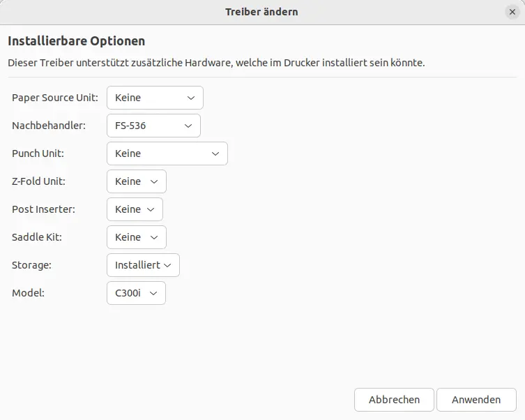
Task: Click the "Z-Fold Unit:" label
Action: pyautogui.click(x=38, y=181)
